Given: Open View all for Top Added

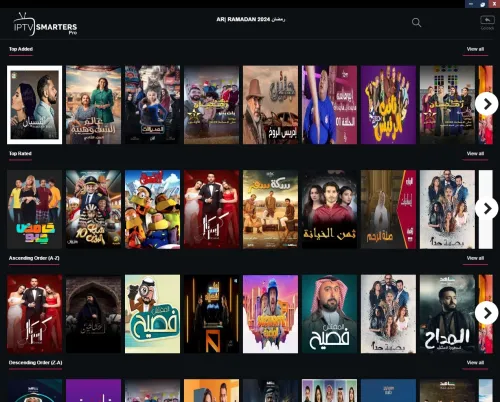Looking at the screenshot, I should pos(475,49).
